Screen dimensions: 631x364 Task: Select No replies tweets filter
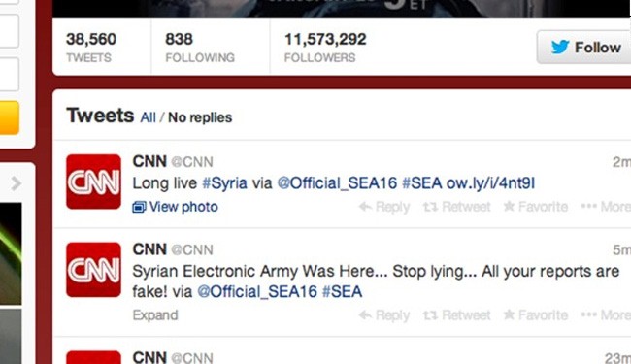200,117
